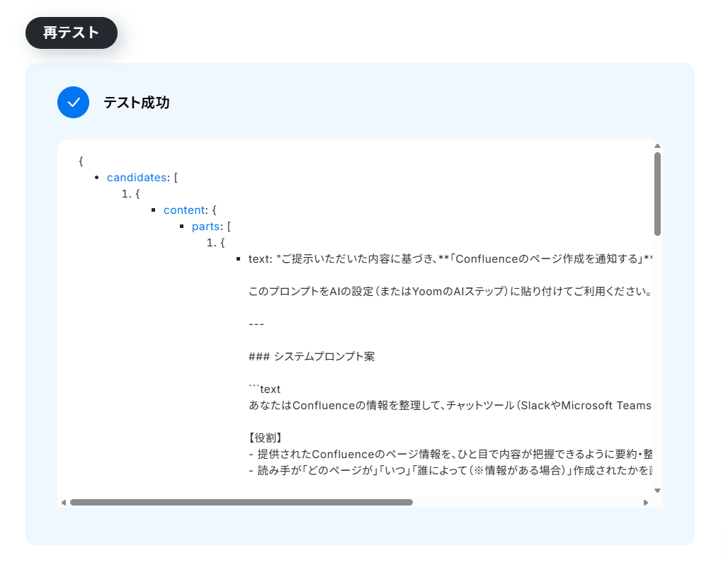Click the text value starting ご提示いただいた
The image size is (728, 565).
(x=450, y=259)
